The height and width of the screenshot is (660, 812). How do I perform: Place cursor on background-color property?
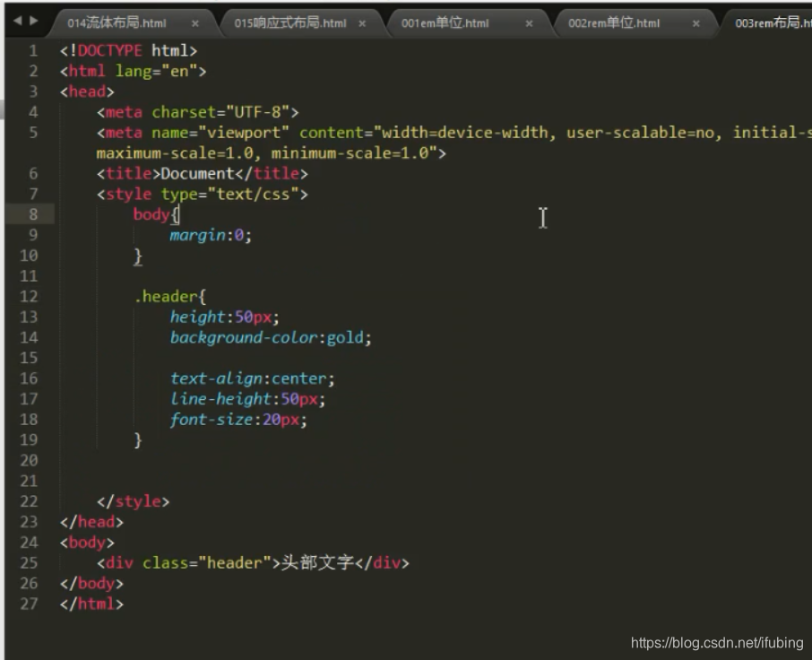pyautogui.click(x=244, y=338)
